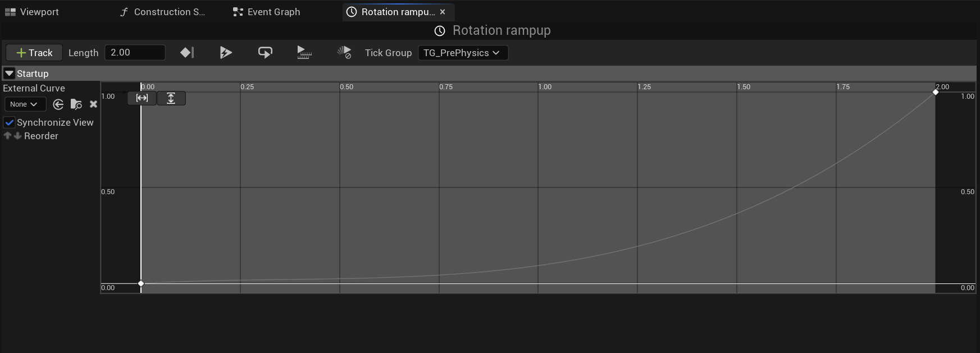The image size is (980, 353).
Task: Collapse the Startup track
Action: point(10,74)
